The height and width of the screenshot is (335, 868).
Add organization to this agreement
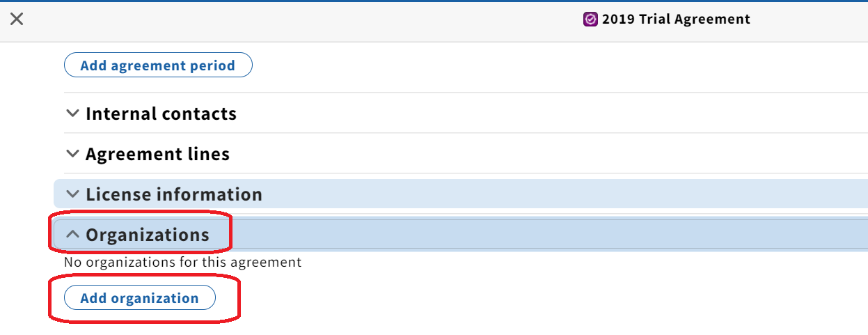140,298
